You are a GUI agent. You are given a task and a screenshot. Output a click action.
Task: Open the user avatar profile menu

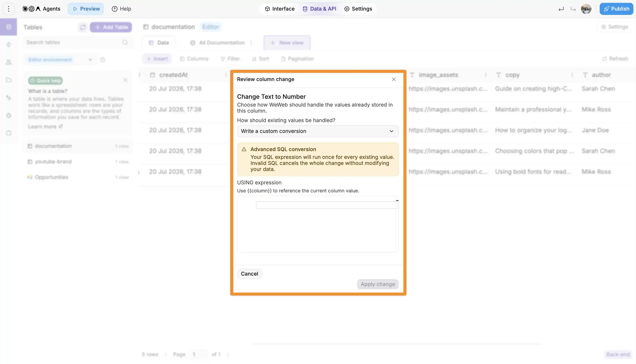(x=586, y=9)
